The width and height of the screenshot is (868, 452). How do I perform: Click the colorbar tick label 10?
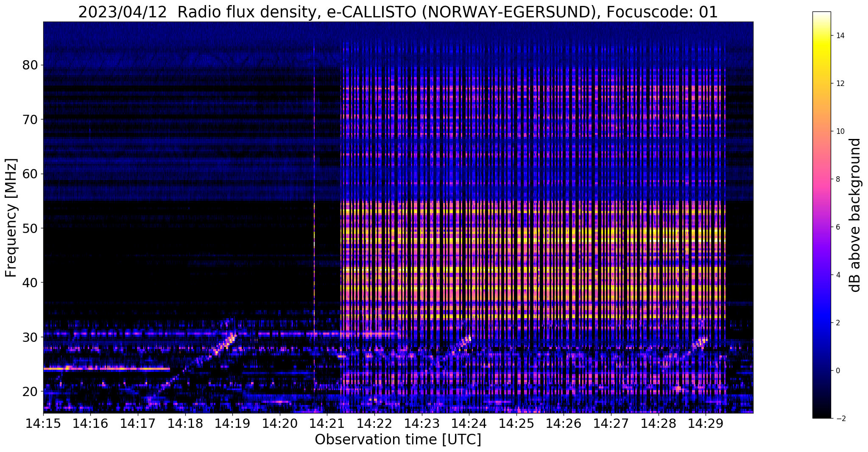pos(840,131)
